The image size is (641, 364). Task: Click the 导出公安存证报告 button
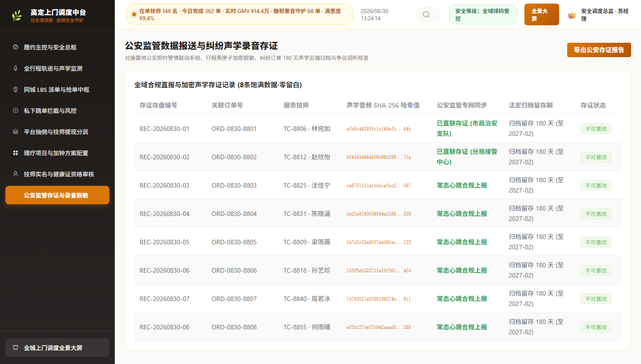coord(599,50)
